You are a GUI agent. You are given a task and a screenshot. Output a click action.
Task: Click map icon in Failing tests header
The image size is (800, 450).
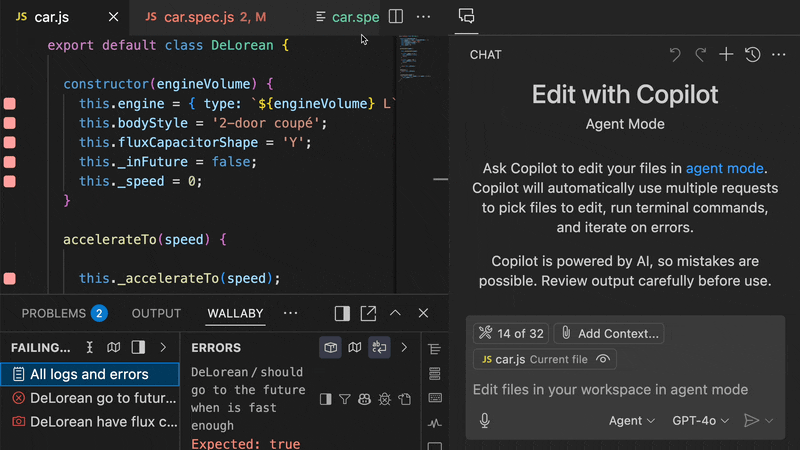click(x=114, y=347)
